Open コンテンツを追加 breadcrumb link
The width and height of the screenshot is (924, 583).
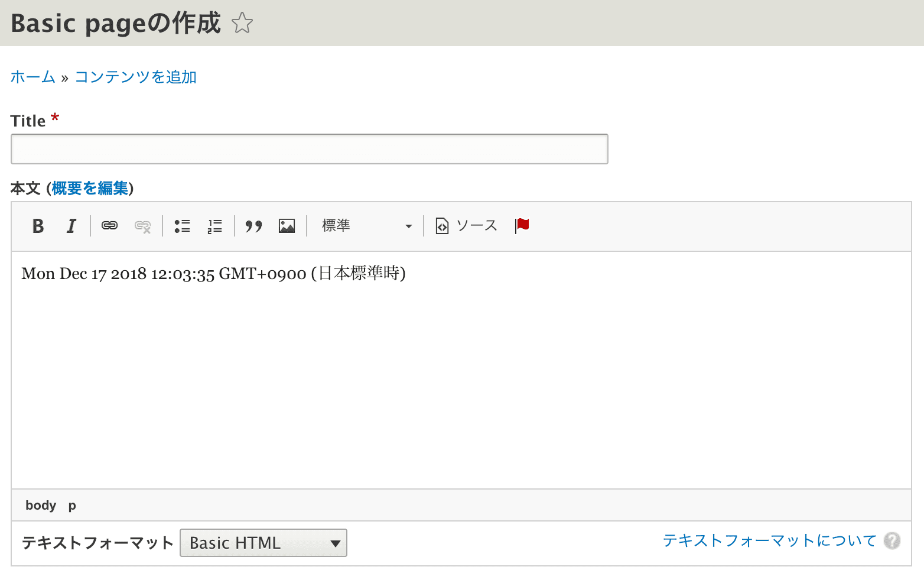[x=135, y=77]
